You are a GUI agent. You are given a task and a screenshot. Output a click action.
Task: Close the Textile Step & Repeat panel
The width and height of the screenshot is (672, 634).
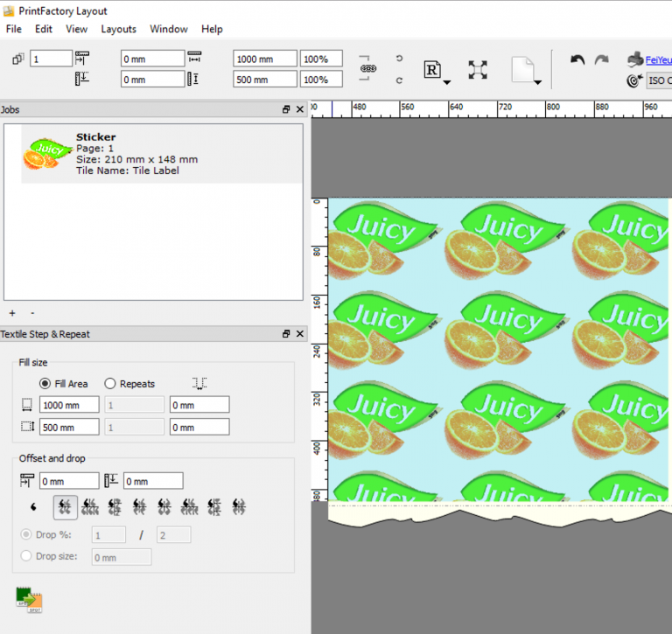[300, 334]
